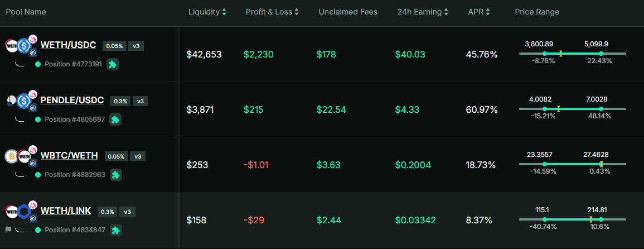Click the Bitcoin icon of WBTC/WETH pool
Viewport: 644px width, 249px height.
[x=11, y=156]
